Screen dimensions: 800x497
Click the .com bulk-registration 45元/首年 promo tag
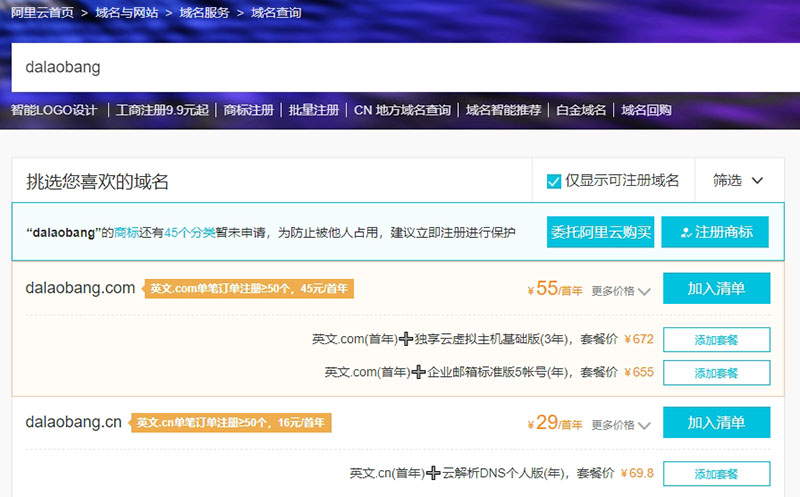[x=248, y=289]
